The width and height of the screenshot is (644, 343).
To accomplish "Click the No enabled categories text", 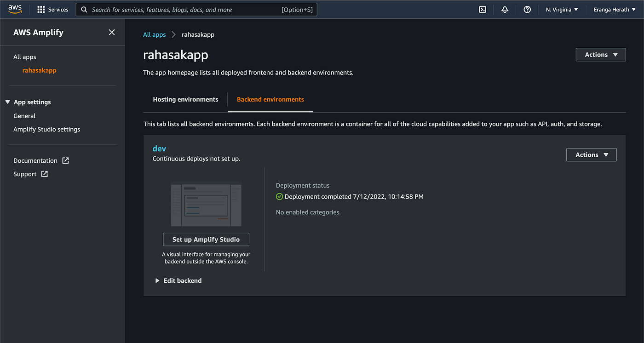I will click(308, 212).
